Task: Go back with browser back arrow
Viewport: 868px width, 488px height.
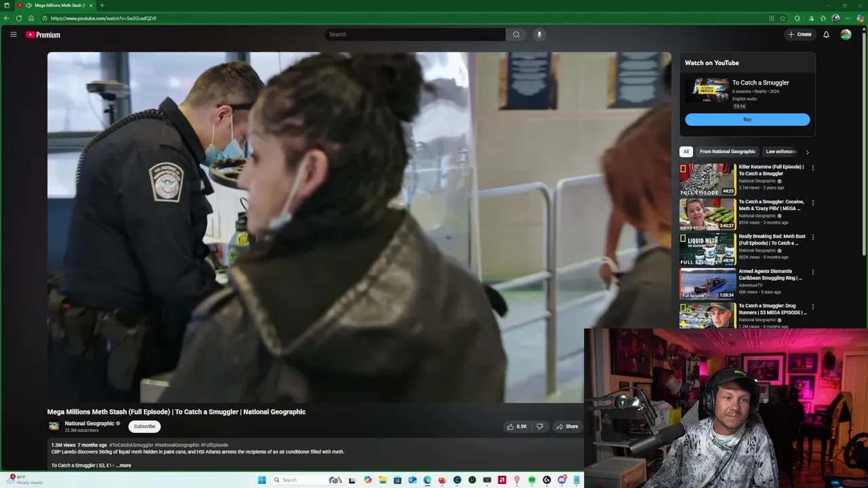Action: 7,18
